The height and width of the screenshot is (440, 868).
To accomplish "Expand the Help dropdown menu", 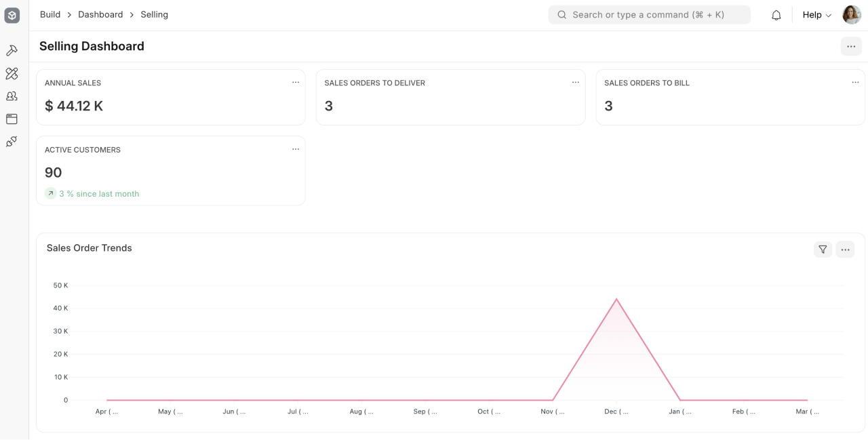I will pos(816,15).
